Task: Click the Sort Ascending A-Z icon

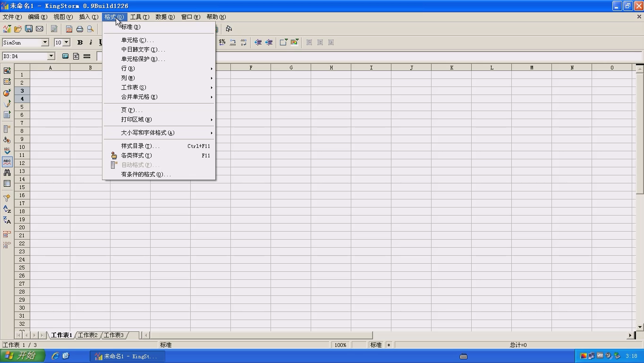Action: click(x=7, y=209)
